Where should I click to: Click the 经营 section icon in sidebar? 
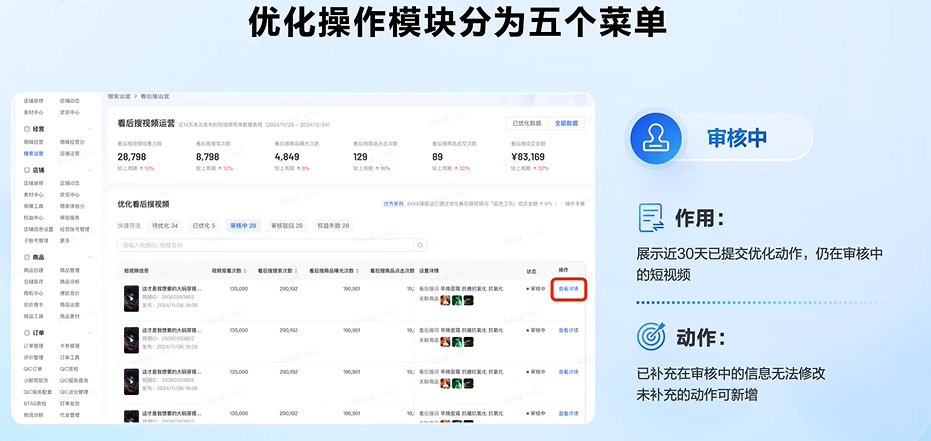(26, 129)
